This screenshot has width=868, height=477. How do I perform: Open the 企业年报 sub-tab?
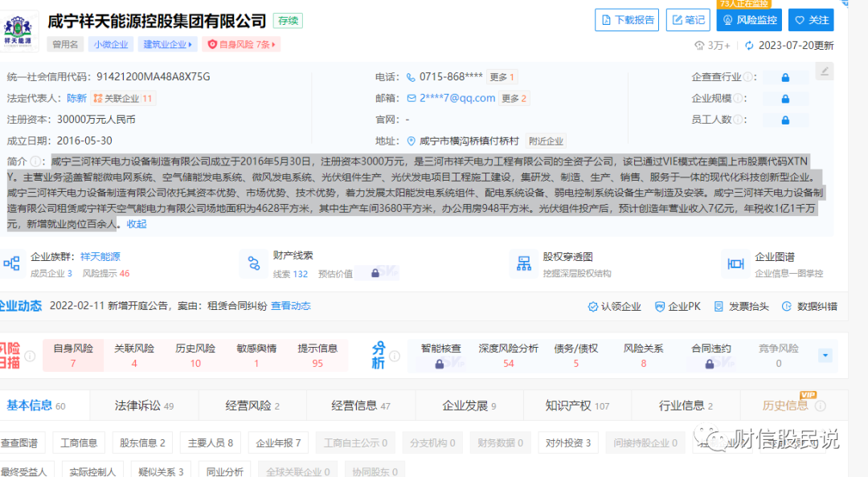tap(272, 442)
